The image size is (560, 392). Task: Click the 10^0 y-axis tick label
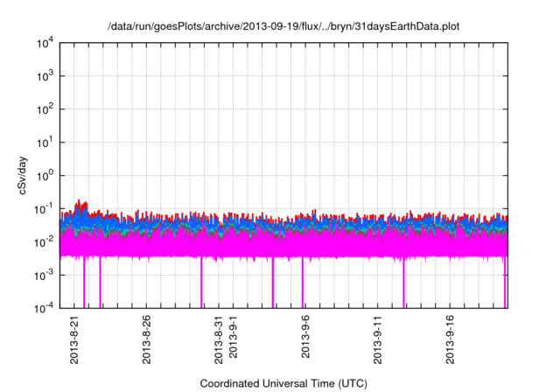45,176
